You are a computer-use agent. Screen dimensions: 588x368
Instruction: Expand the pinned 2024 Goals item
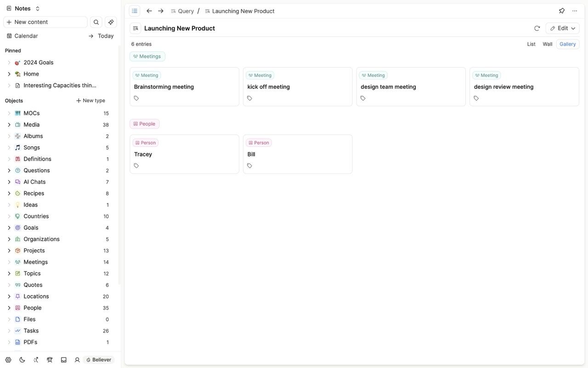[x=9, y=62]
